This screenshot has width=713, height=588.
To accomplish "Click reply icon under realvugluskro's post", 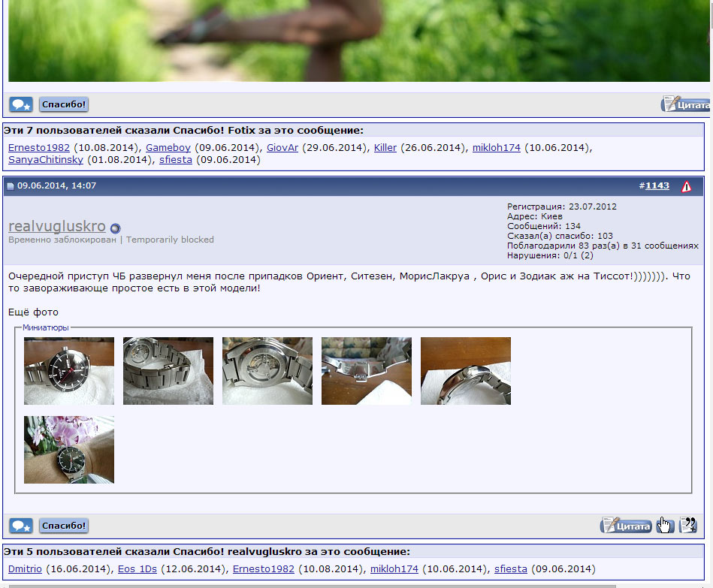I will (x=21, y=526).
